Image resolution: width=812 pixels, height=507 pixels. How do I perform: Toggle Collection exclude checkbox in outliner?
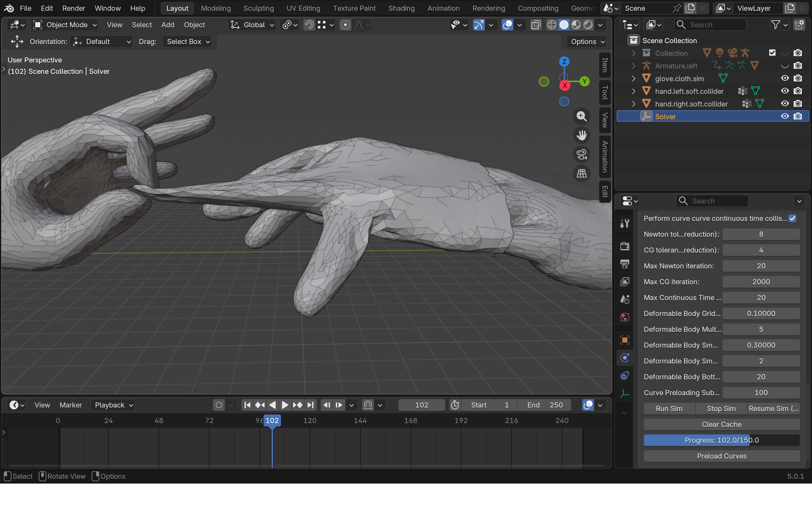772,53
